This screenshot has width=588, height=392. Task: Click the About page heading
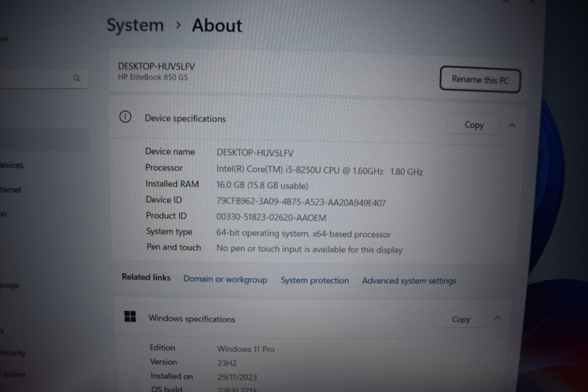[x=217, y=25]
